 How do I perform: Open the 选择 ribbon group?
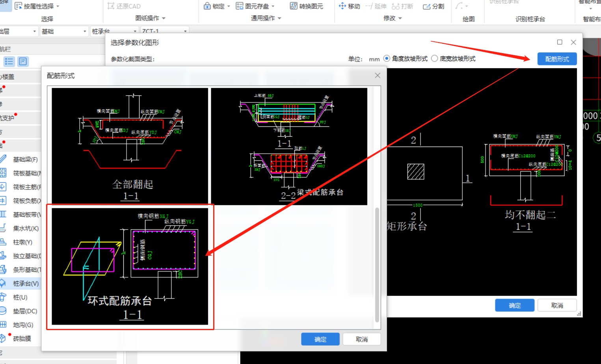click(47, 19)
